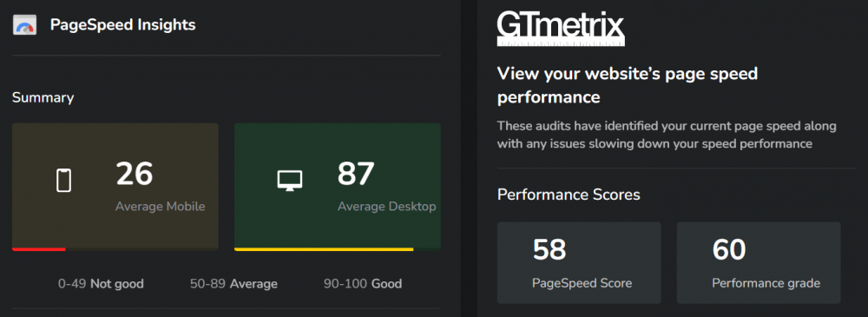Click the GTmetrix logo

560,30
